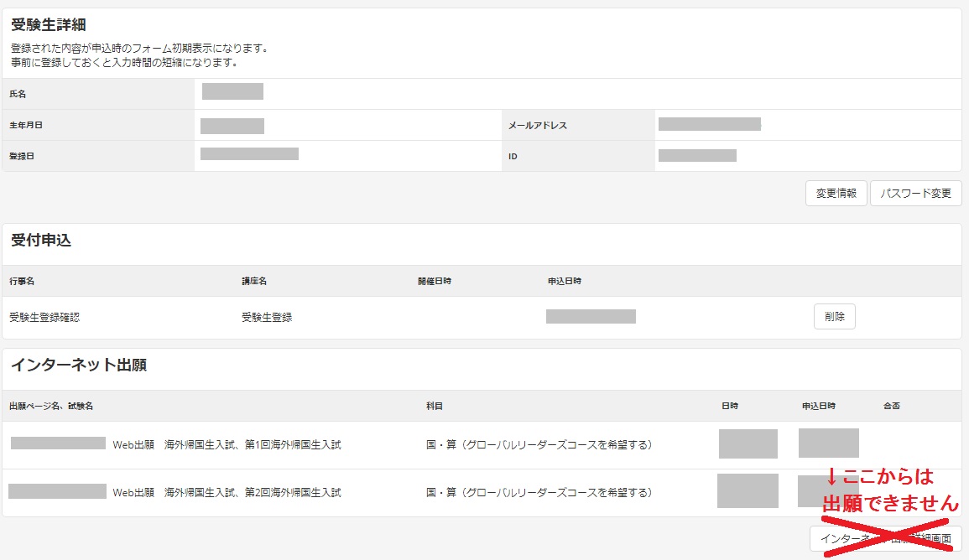The width and height of the screenshot is (969, 560).
Task: Click the 受付申込 section heading
Action: 41,241
